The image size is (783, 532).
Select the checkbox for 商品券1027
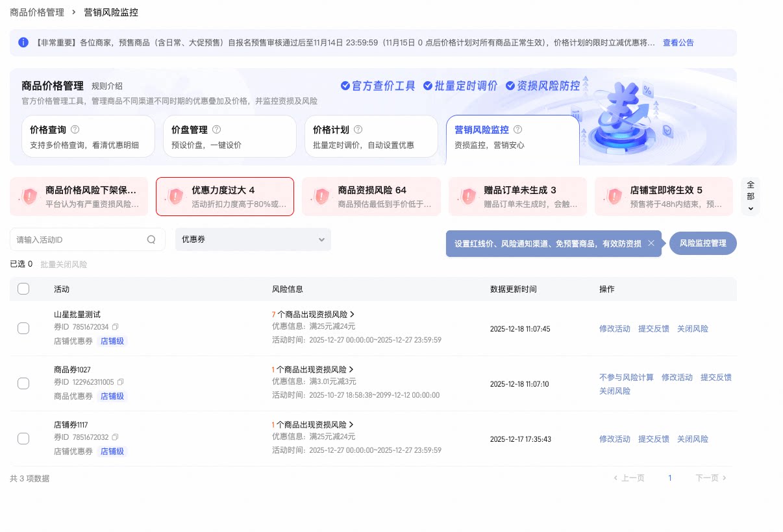click(x=23, y=383)
